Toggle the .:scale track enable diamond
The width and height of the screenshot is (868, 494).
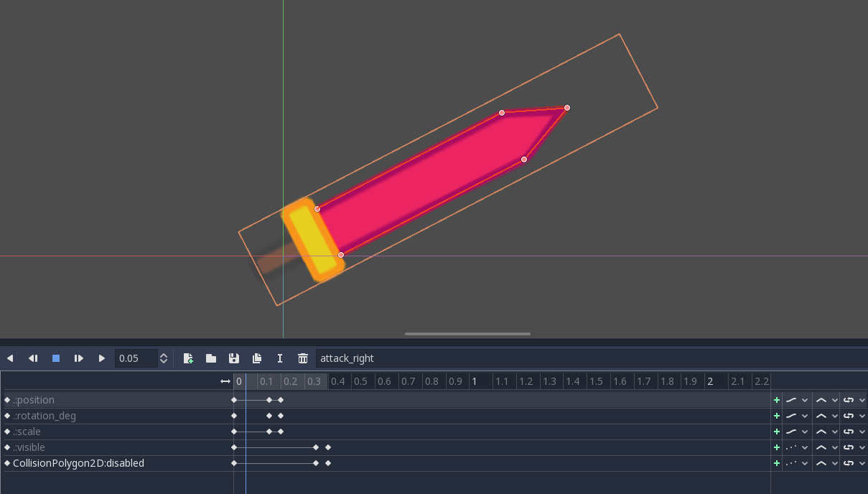pyautogui.click(x=7, y=432)
